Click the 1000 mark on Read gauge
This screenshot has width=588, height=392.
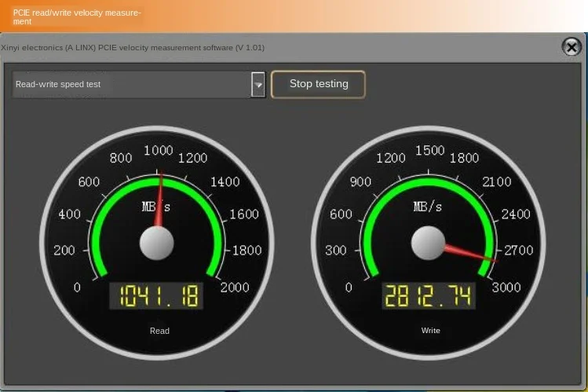pos(159,150)
